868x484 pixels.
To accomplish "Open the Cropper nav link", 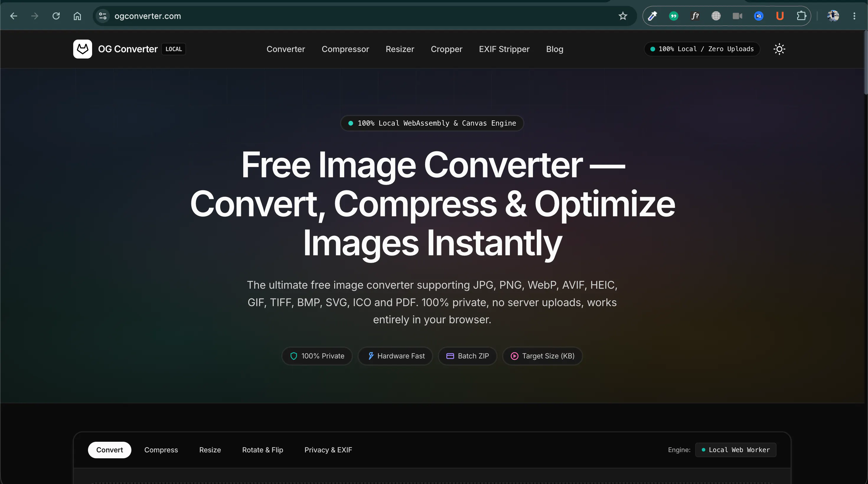I will pos(446,49).
